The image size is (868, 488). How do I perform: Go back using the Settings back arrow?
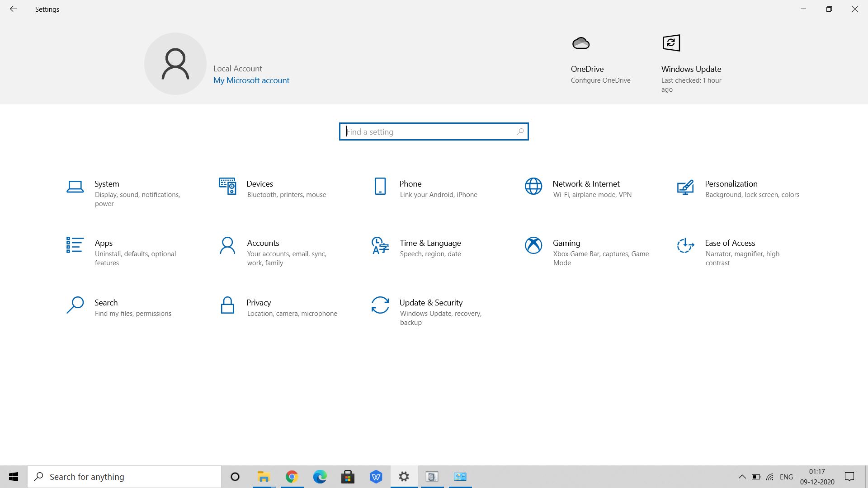pyautogui.click(x=13, y=9)
